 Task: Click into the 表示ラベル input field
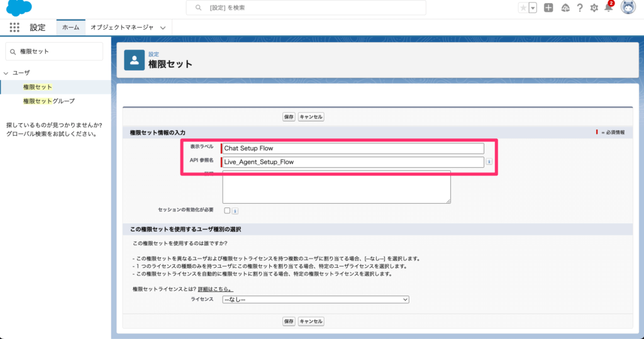(353, 148)
